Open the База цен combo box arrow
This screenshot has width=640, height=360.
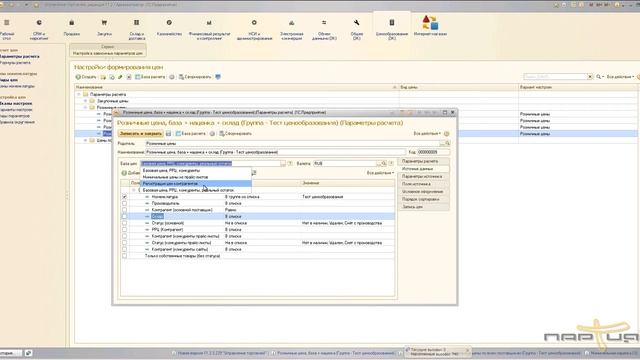[x=283, y=163]
